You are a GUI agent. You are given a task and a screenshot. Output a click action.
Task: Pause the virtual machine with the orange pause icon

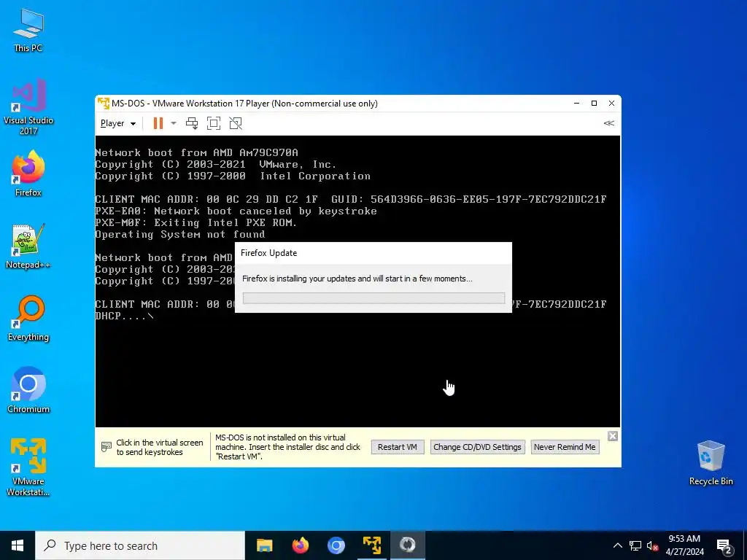pyautogui.click(x=158, y=123)
